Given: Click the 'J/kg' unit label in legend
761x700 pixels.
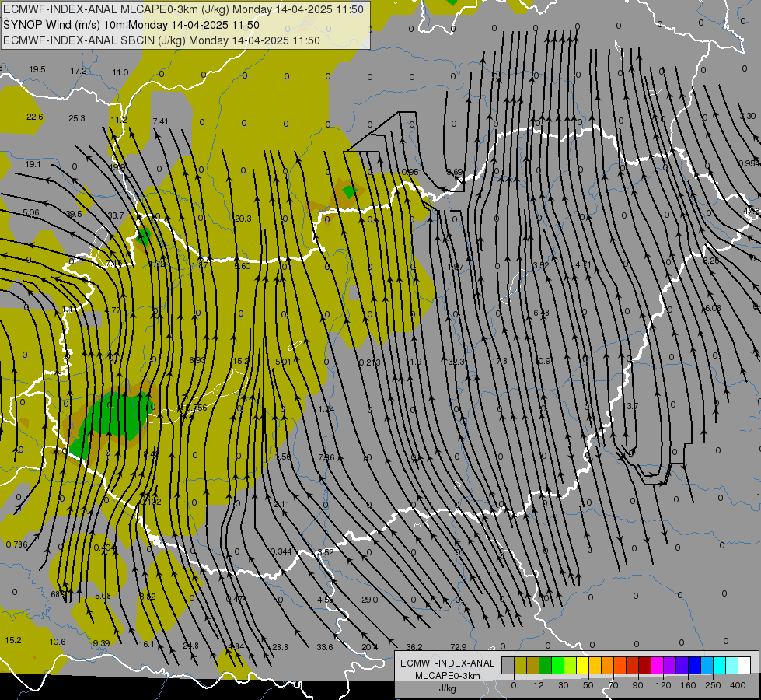Looking at the screenshot, I should pyautogui.click(x=447, y=688).
